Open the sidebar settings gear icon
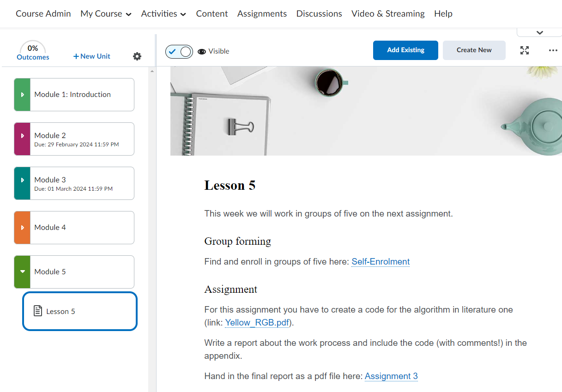The image size is (562, 392). tap(137, 56)
